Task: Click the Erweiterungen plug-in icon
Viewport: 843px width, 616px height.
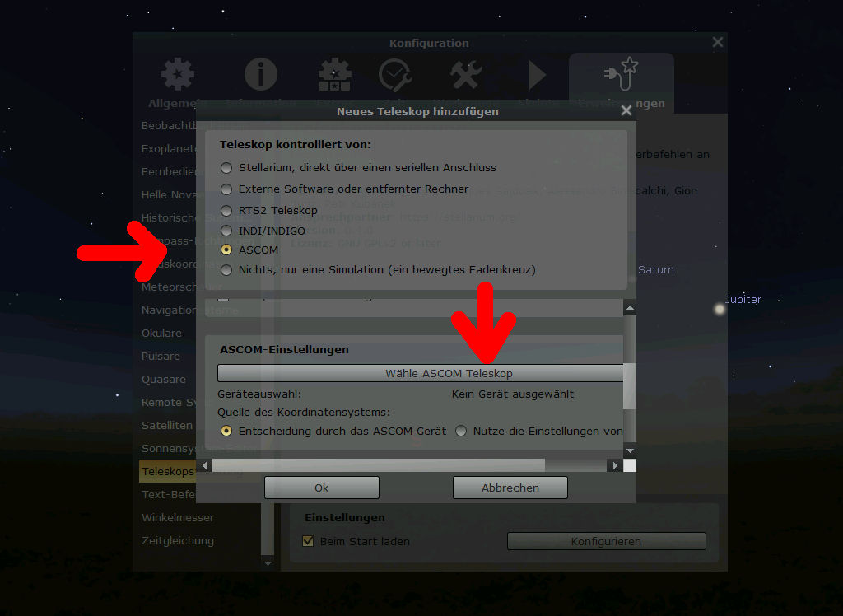Action: coord(622,76)
